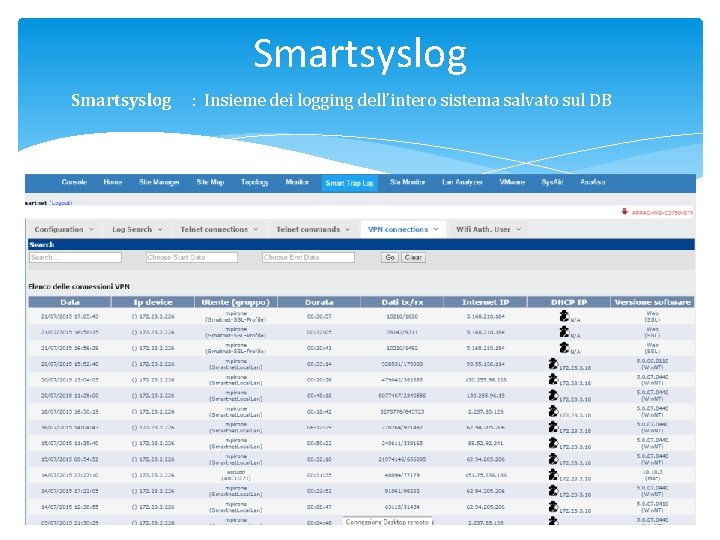
Task: Open Sla Monitor in the navigation bar
Action: (x=407, y=182)
